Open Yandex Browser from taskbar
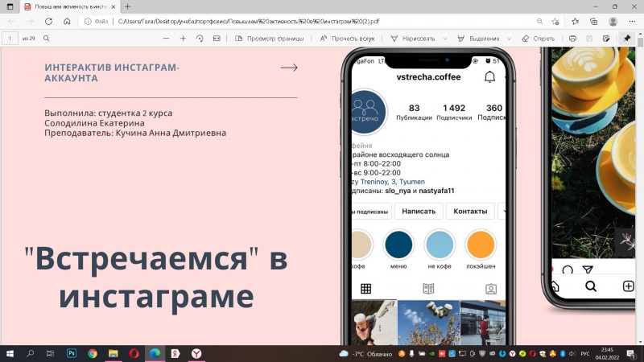Viewport: 644px width, 362px height. 196,353
